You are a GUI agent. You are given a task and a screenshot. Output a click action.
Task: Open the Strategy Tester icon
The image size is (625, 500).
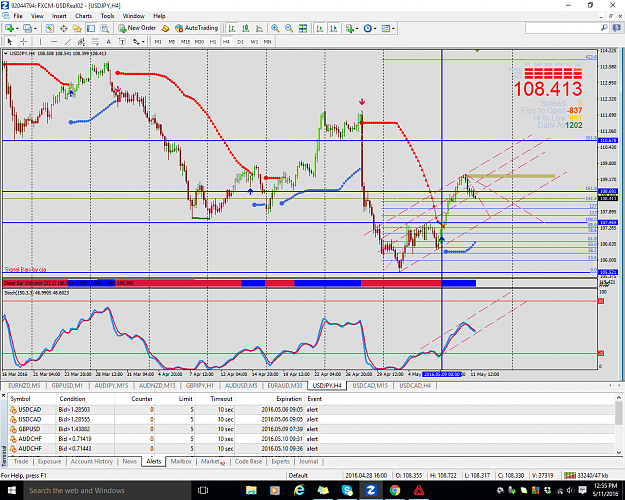point(104,28)
